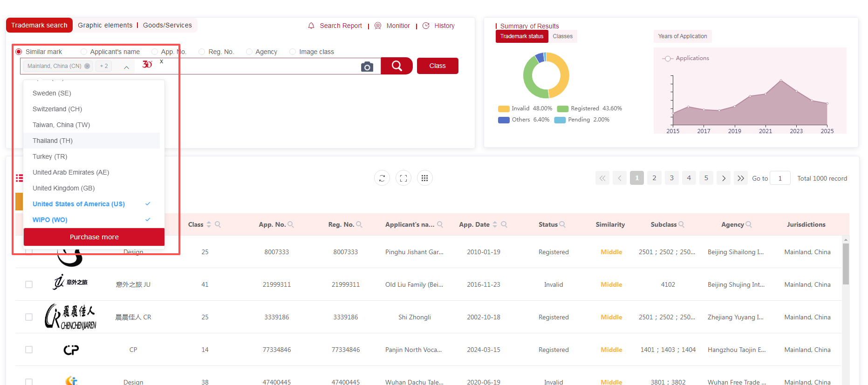Switch to the Classes tab
This screenshot has width=868, height=385.
(x=562, y=36)
